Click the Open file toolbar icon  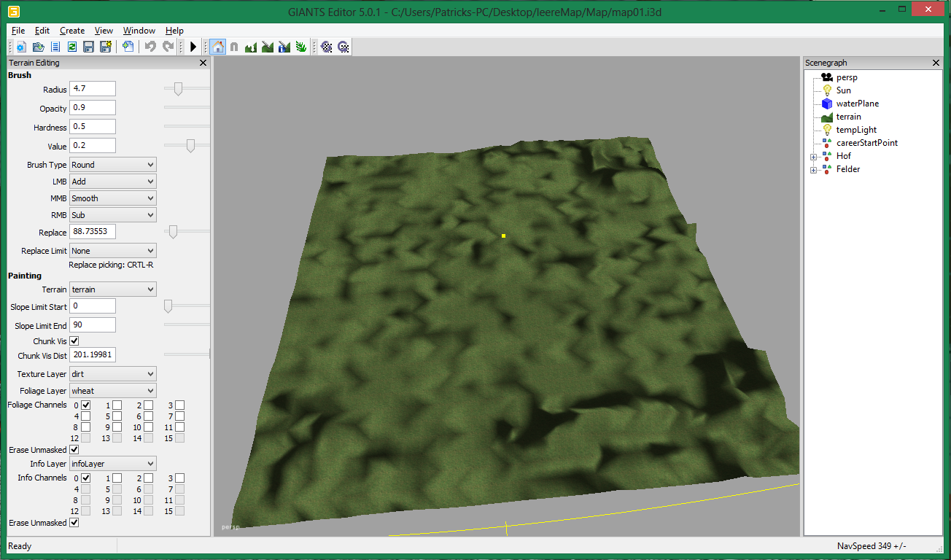pyautogui.click(x=38, y=47)
